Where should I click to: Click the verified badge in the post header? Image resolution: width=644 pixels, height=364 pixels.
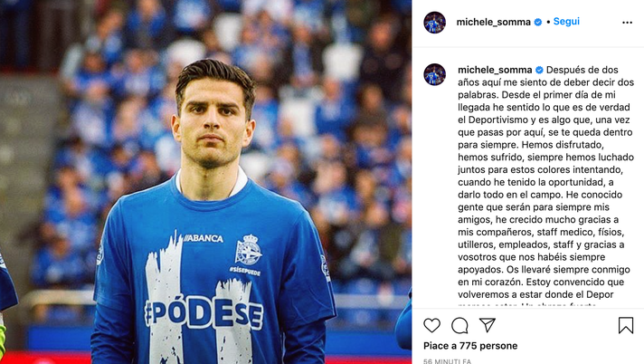tap(538, 22)
